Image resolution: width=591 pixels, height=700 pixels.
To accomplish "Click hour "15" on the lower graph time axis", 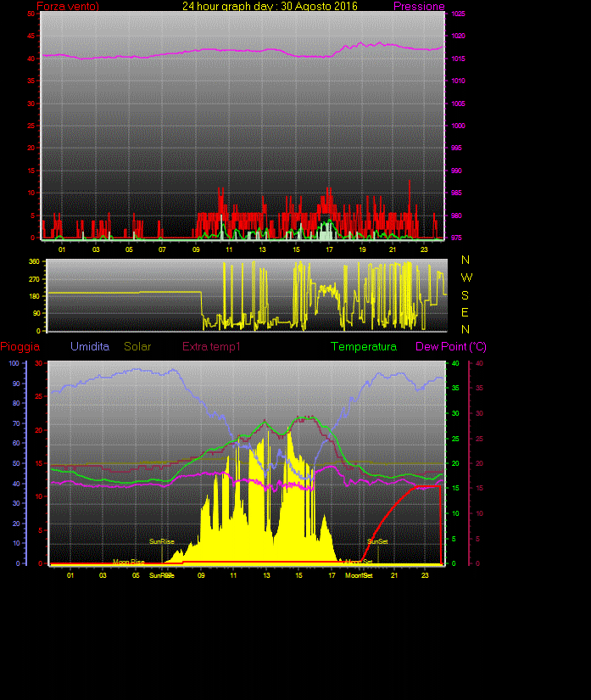I will pos(298,575).
